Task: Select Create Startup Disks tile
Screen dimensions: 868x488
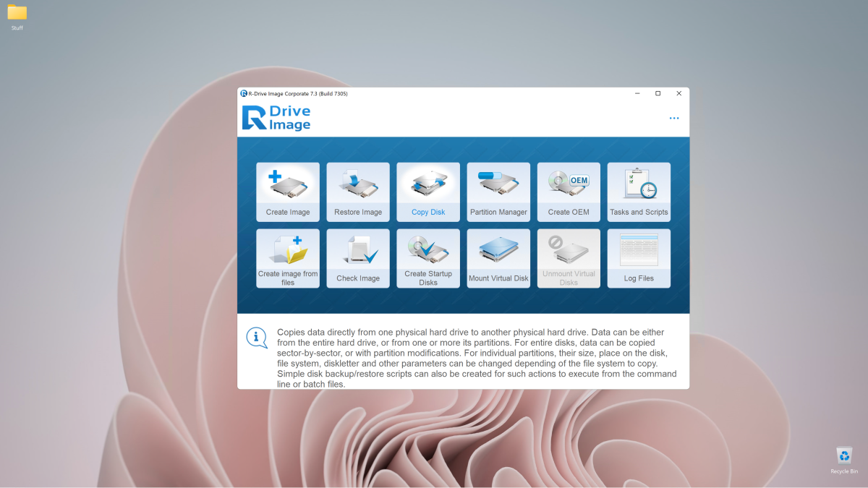Action: click(428, 258)
